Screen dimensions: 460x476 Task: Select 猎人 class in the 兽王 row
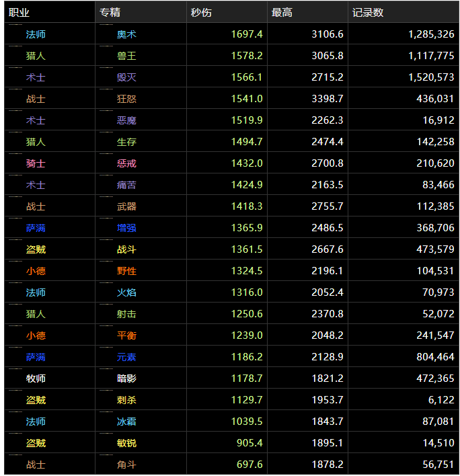click(x=36, y=56)
